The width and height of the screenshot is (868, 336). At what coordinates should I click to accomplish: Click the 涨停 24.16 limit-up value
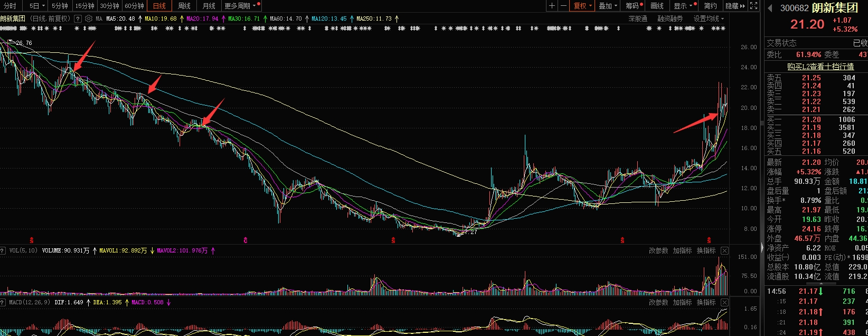(x=812, y=229)
